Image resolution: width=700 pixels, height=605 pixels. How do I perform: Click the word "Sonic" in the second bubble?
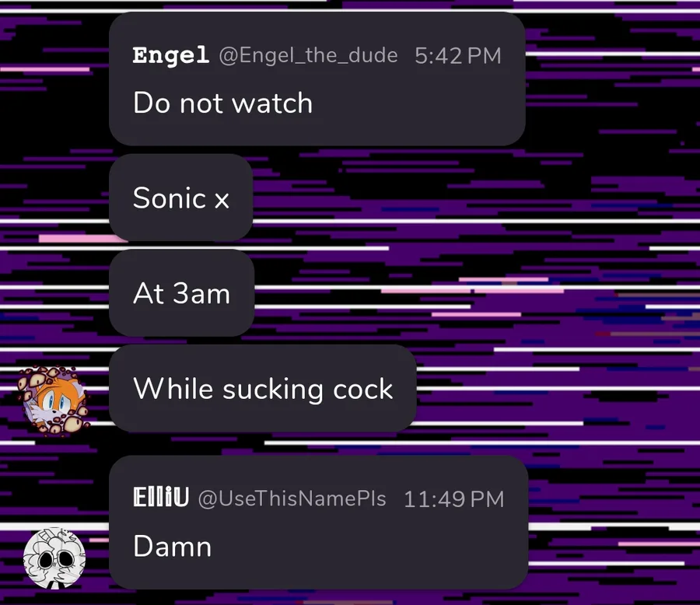coord(170,198)
